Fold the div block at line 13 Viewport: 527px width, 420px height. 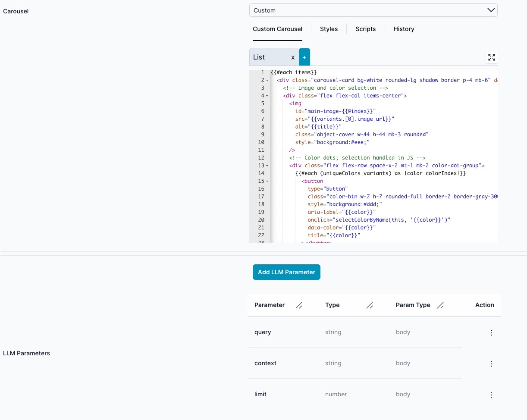click(267, 166)
